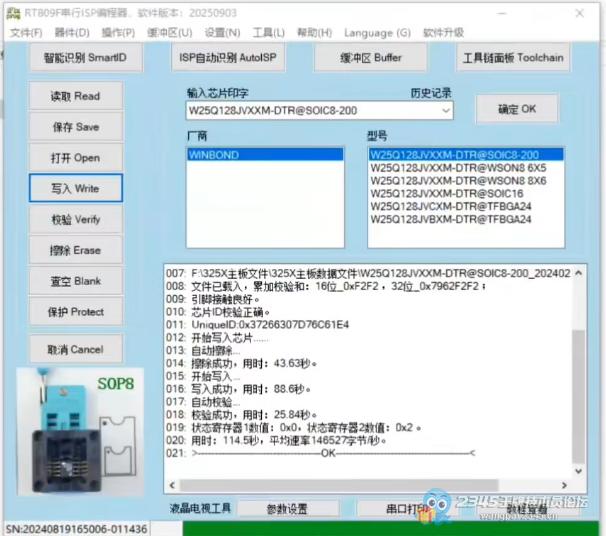
Task: Click the 写入 Write button
Action: (x=76, y=188)
